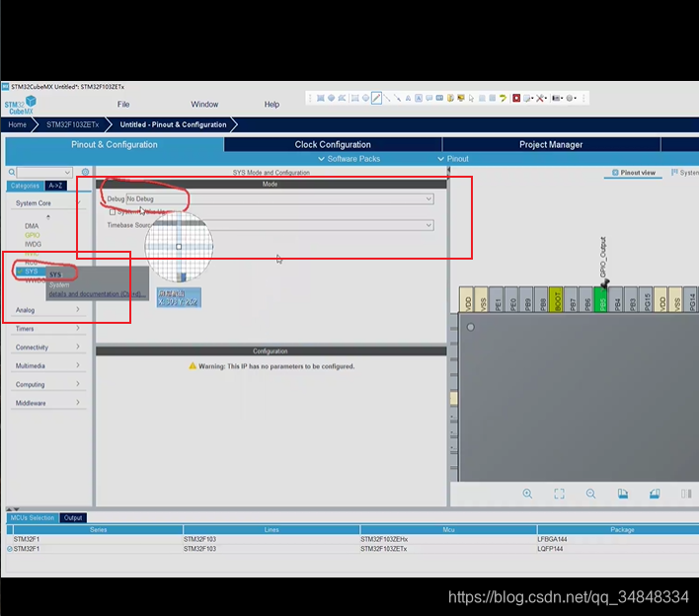Open the peripheral search box dropdown
Image resolution: width=699 pixels, height=616 pixels.
(x=67, y=173)
